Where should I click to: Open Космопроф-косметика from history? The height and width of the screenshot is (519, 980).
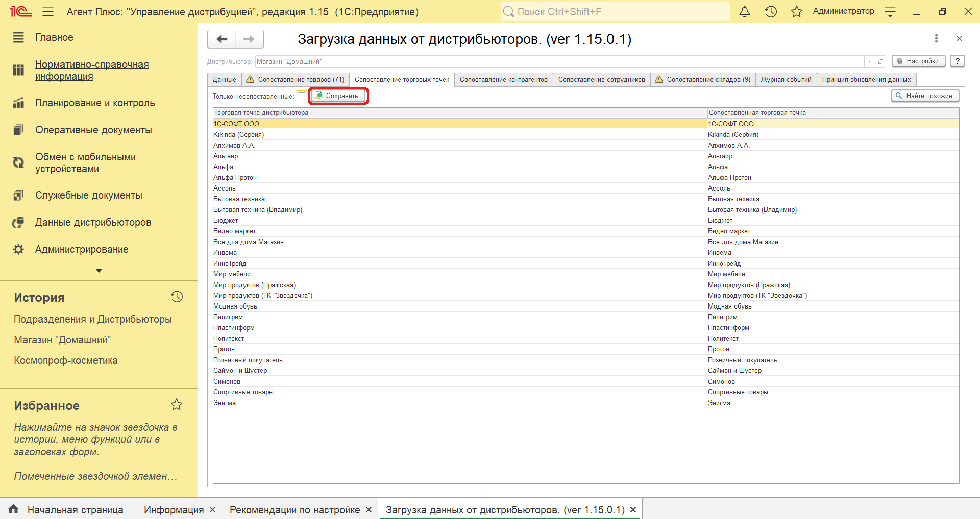(x=66, y=360)
